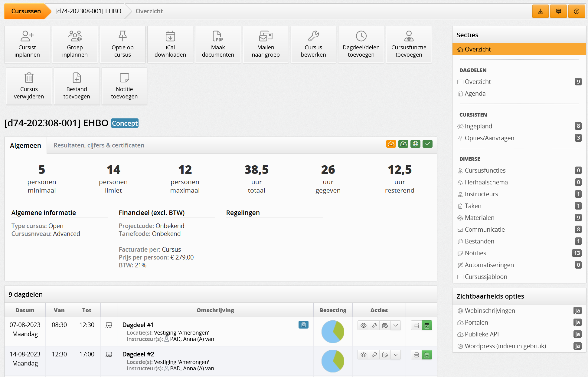Click wrench edit icon for Dagdeel #2

[x=374, y=355]
